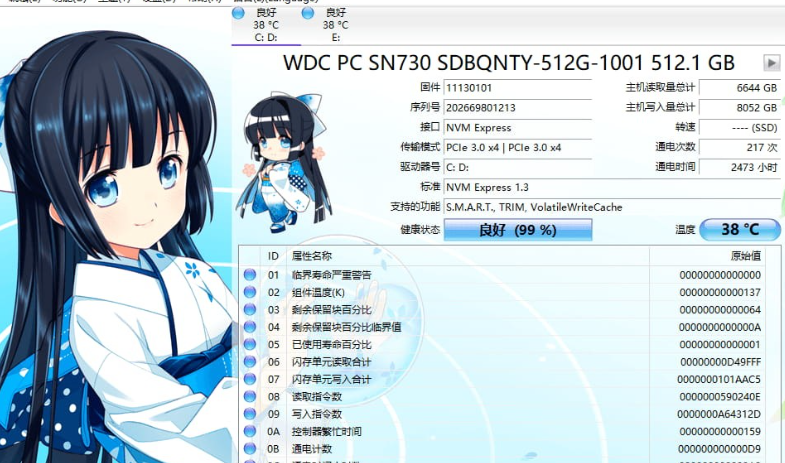Click status orb for attribute 09
The image size is (785, 463).
point(250,413)
